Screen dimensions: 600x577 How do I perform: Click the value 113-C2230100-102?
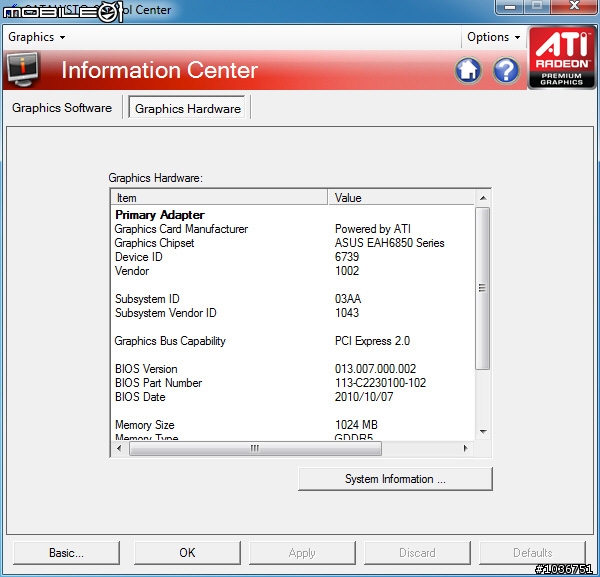pos(380,383)
